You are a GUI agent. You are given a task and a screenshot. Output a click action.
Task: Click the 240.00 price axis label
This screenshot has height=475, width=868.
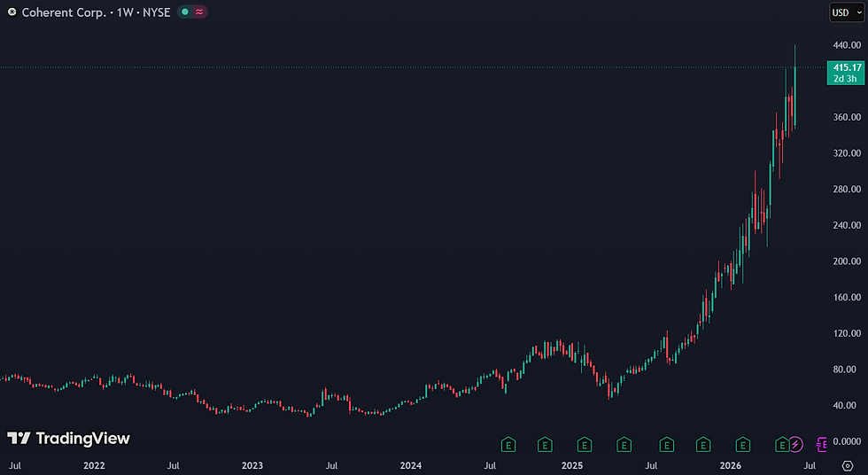click(847, 225)
